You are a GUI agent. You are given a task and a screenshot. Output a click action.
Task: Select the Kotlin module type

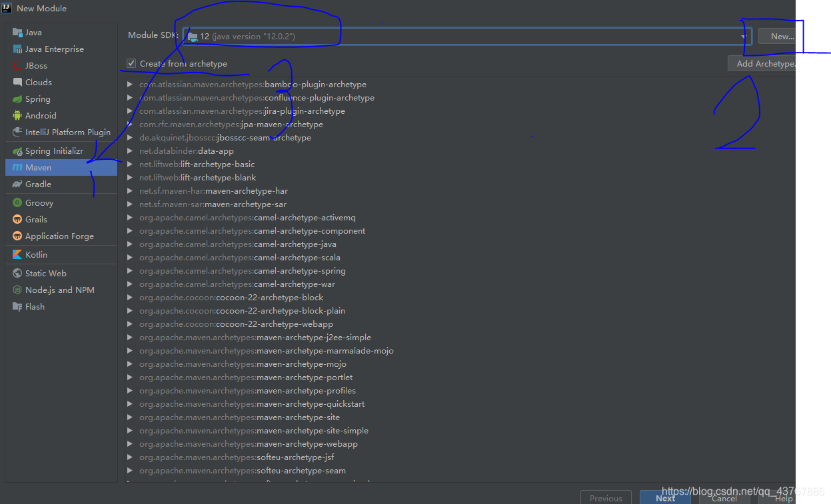pos(61,254)
